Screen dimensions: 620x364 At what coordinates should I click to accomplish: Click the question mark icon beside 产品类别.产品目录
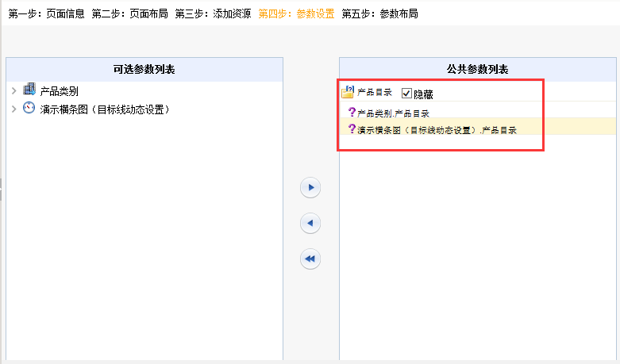tap(352, 112)
